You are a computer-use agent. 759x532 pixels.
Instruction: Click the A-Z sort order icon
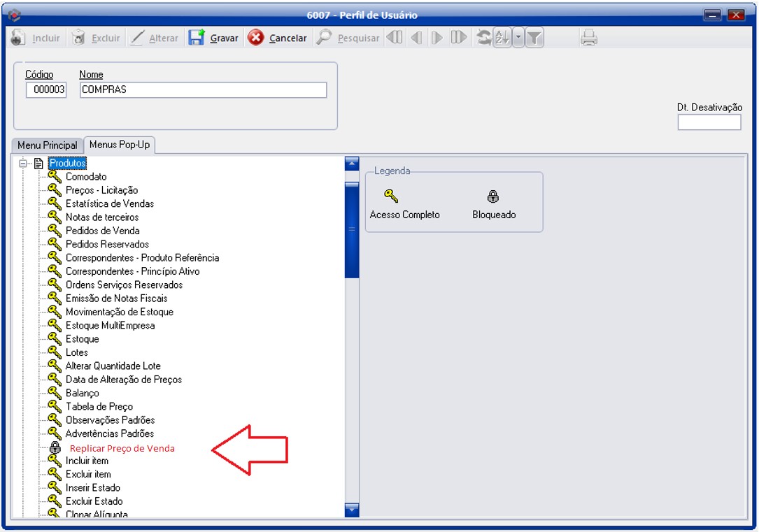(x=502, y=38)
